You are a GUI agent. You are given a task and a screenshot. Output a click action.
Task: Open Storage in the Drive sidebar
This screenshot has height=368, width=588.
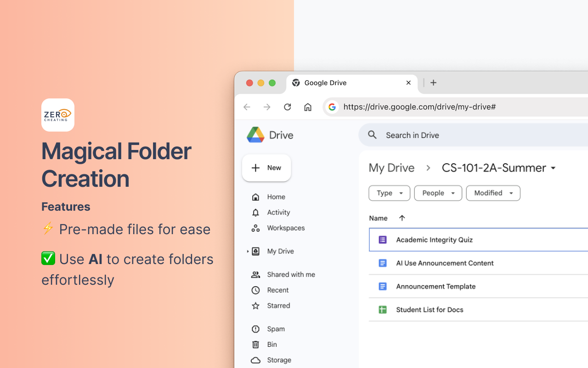(279, 360)
